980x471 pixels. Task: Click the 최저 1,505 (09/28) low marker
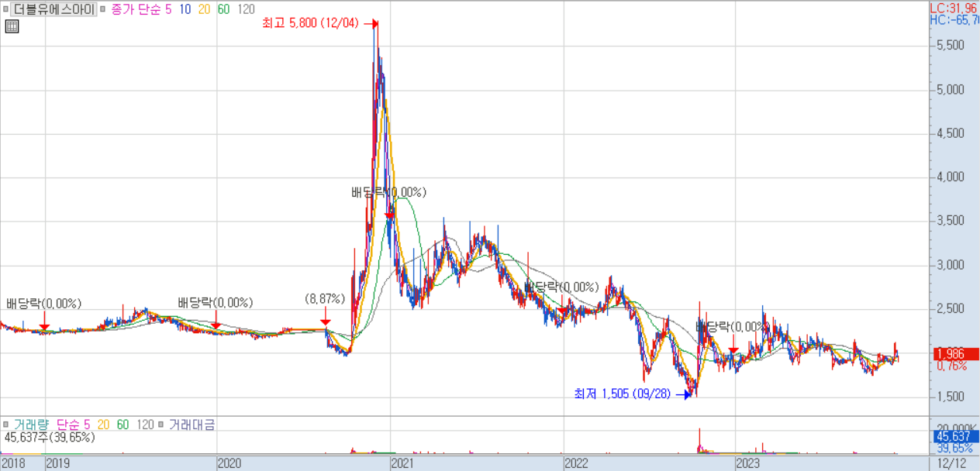coord(632,394)
